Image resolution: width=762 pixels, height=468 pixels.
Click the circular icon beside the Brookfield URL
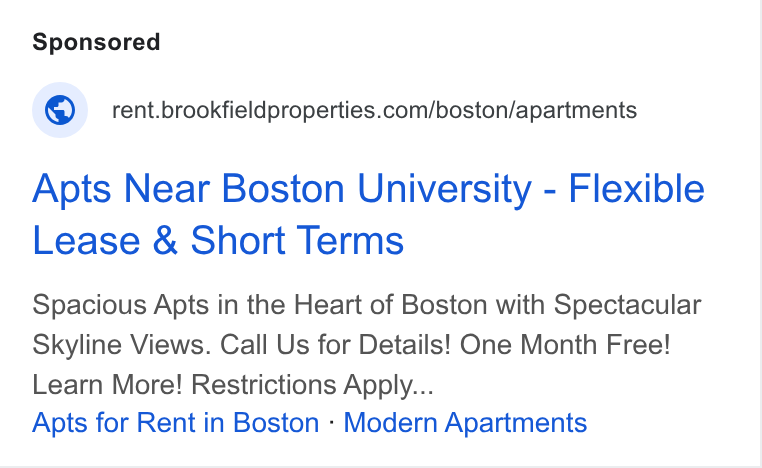click(60, 110)
